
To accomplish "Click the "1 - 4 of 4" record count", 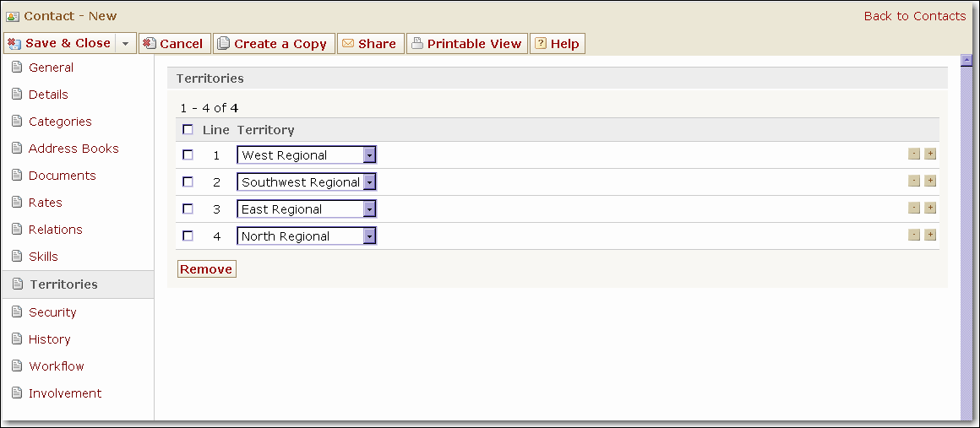I will pyautogui.click(x=210, y=108).
